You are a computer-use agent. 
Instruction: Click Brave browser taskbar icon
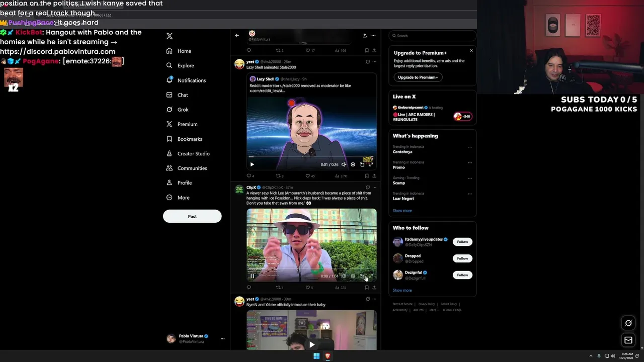pyautogui.click(x=328, y=356)
